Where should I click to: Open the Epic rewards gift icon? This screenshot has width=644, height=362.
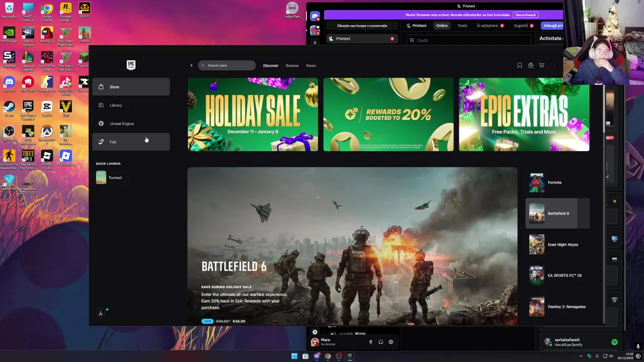click(530, 65)
